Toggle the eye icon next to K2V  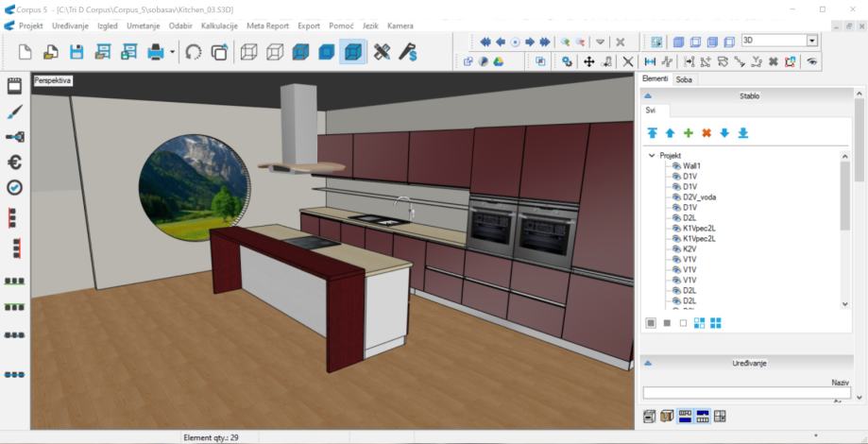click(x=676, y=248)
